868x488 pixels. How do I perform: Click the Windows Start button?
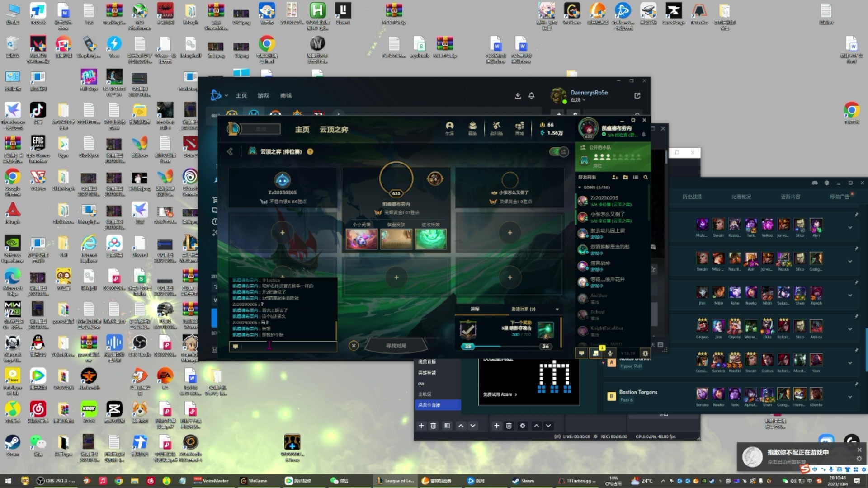coord(8,481)
